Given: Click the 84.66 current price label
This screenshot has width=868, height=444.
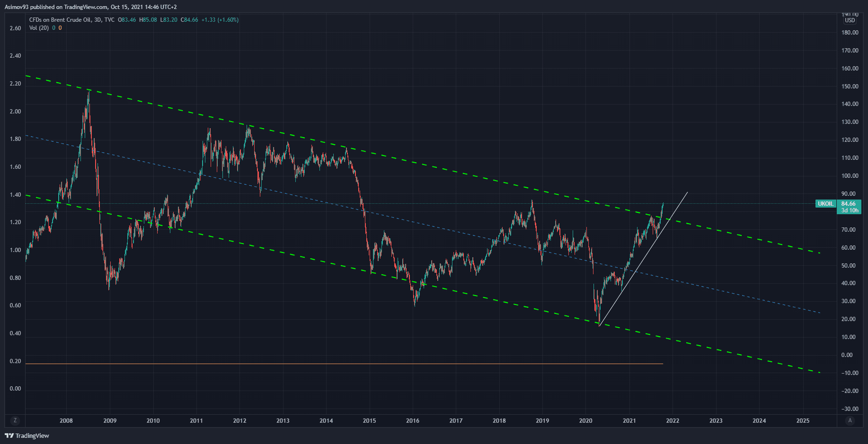Looking at the screenshot, I should [848, 204].
